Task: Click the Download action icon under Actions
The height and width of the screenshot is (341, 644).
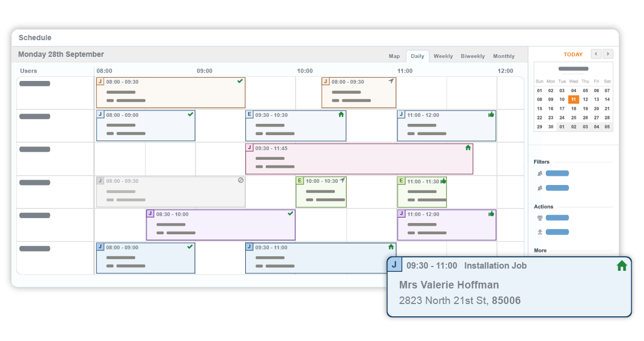Action: 539,232
